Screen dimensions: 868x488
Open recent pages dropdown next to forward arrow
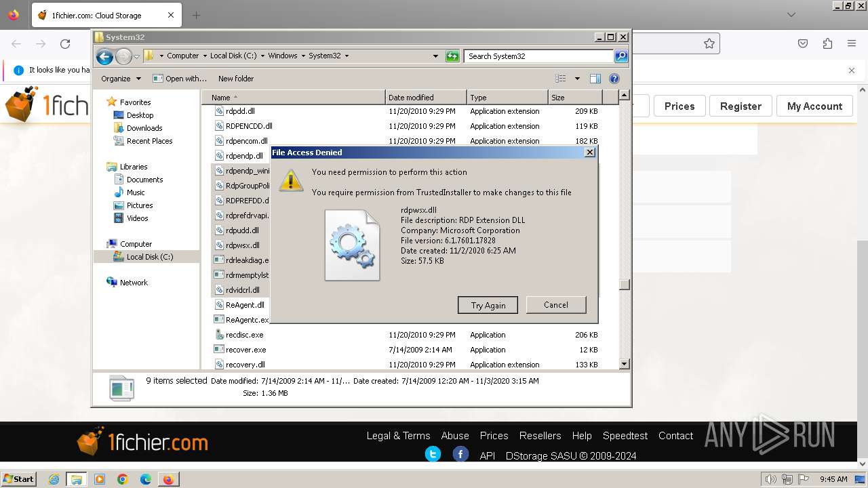tap(137, 56)
